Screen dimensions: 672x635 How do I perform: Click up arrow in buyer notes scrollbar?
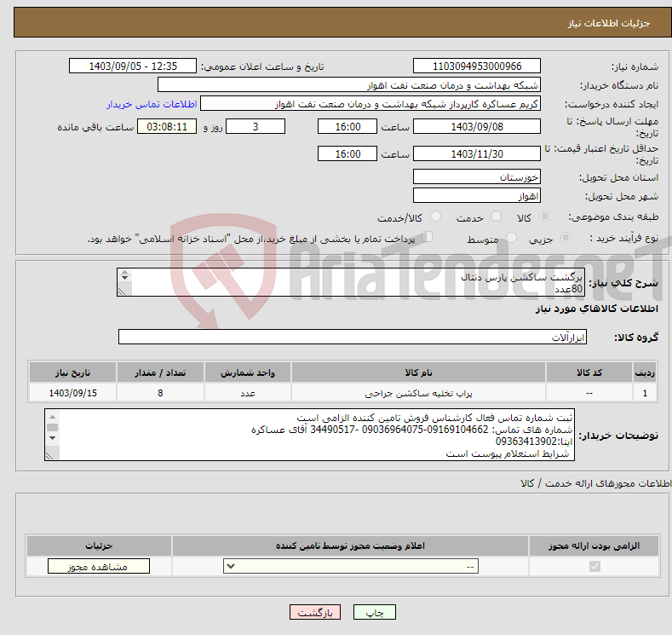[x=52, y=417]
